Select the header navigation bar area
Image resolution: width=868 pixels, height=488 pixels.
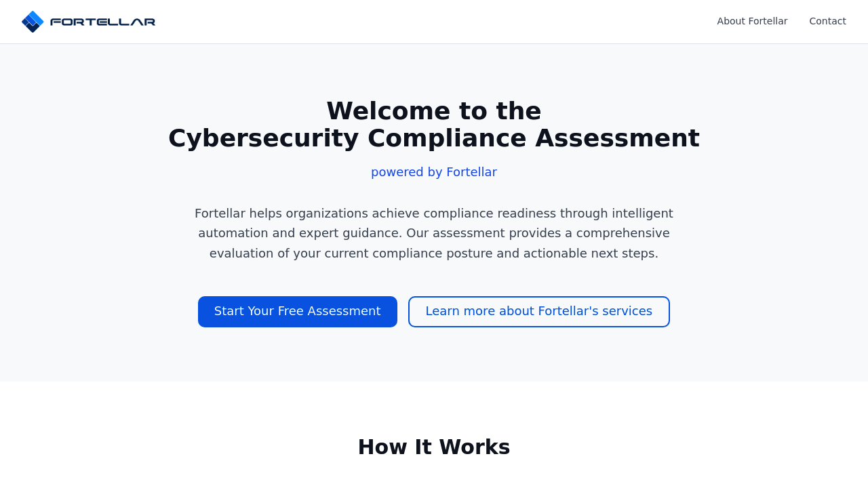click(434, 22)
